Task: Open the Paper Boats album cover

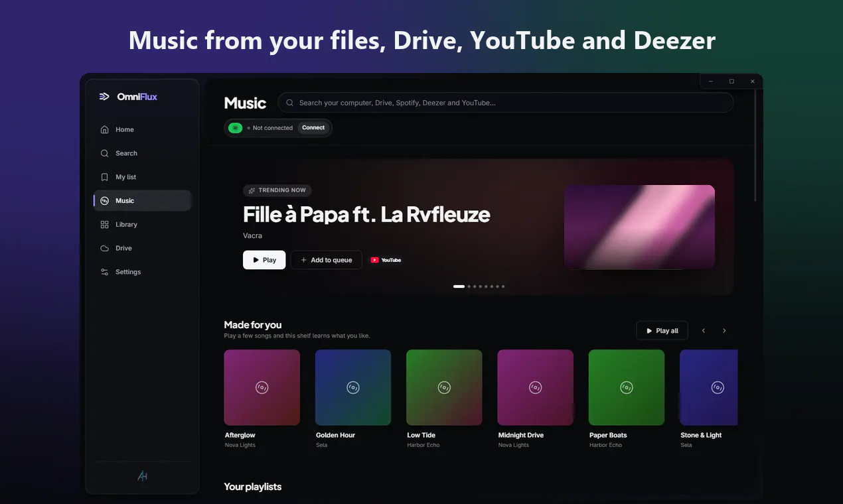Action: click(x=627, y=387)
